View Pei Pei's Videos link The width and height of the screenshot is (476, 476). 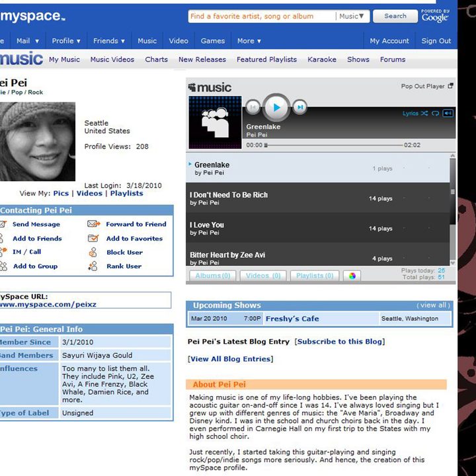click(x=89, y=193)
